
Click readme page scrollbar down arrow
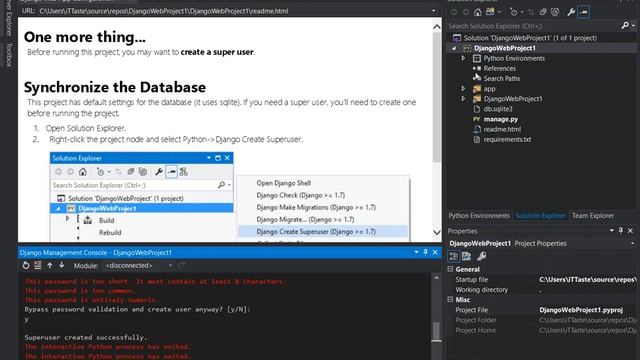pyautogui.click(x=437, y=233)
